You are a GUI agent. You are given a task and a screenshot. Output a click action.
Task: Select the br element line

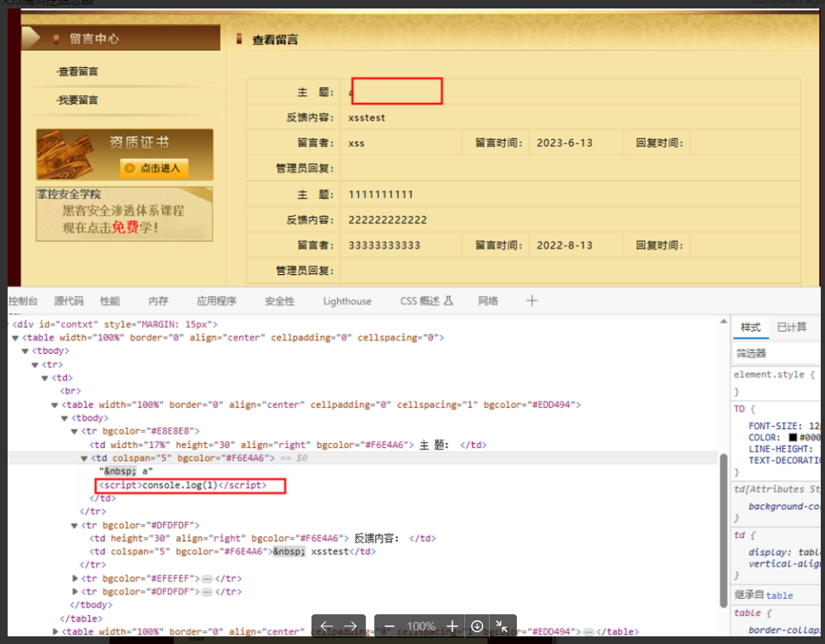(70, 391)
